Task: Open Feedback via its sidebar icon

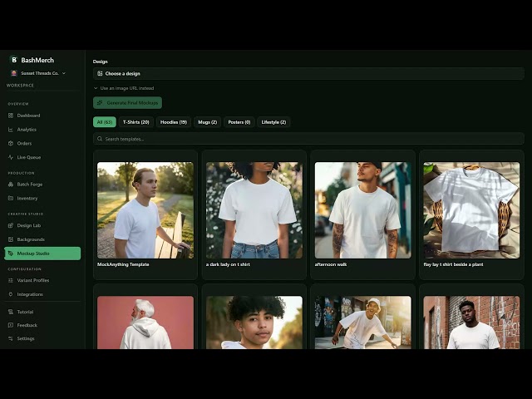Action: coord(11,325)
